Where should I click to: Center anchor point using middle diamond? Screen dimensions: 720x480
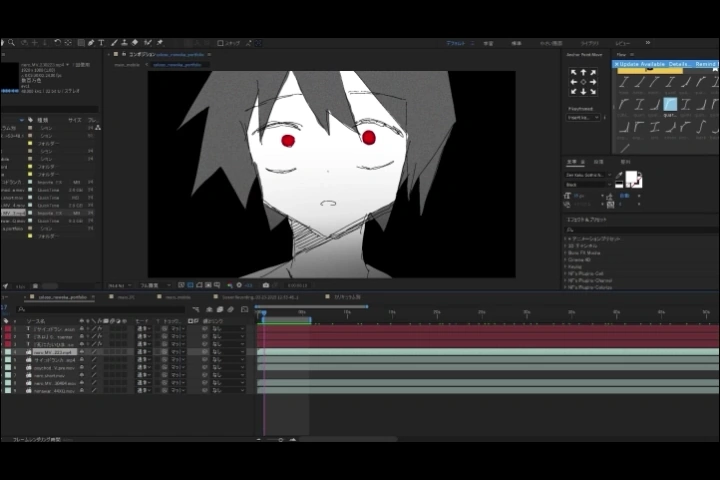583,82
